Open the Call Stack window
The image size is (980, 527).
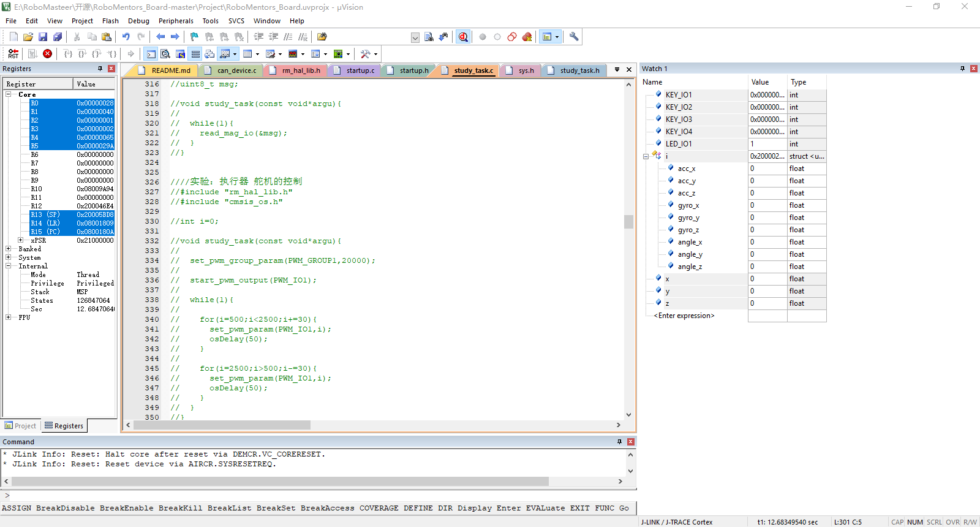pos(209,54)
